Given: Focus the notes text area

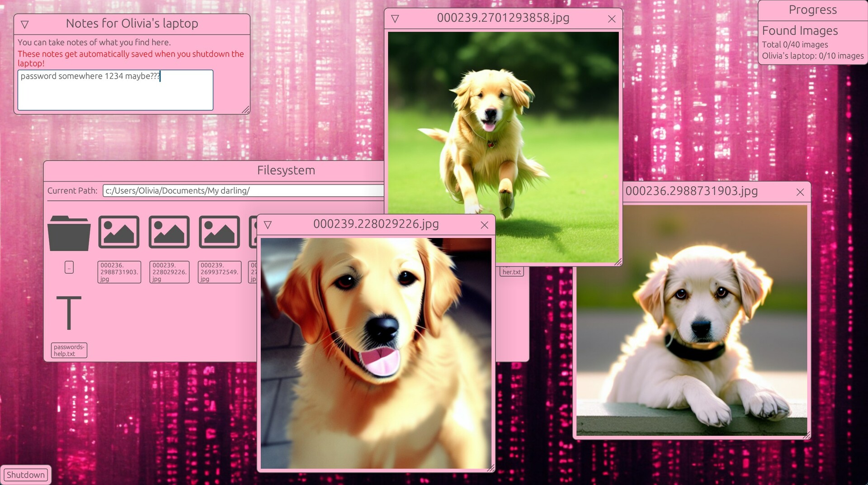Looking at the screenshot, I should click(x=115, y=90).
